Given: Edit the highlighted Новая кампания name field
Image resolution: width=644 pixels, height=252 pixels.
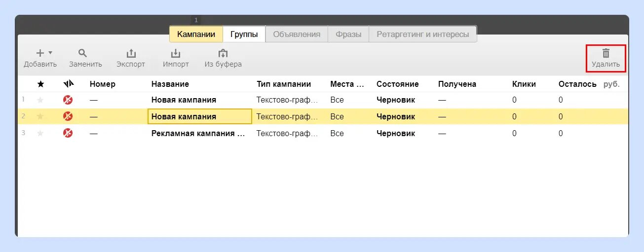Looking at the screenshot, I should click(200, 117).
